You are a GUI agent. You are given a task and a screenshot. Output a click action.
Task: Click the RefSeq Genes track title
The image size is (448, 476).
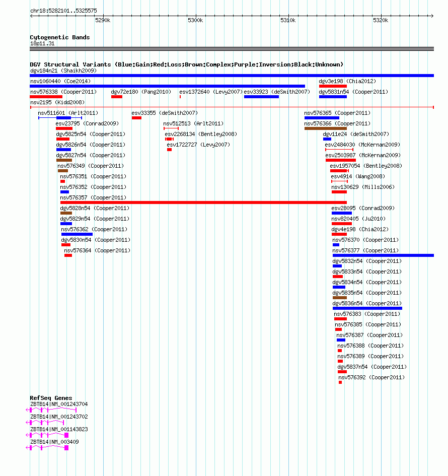[x=51, y=398]
